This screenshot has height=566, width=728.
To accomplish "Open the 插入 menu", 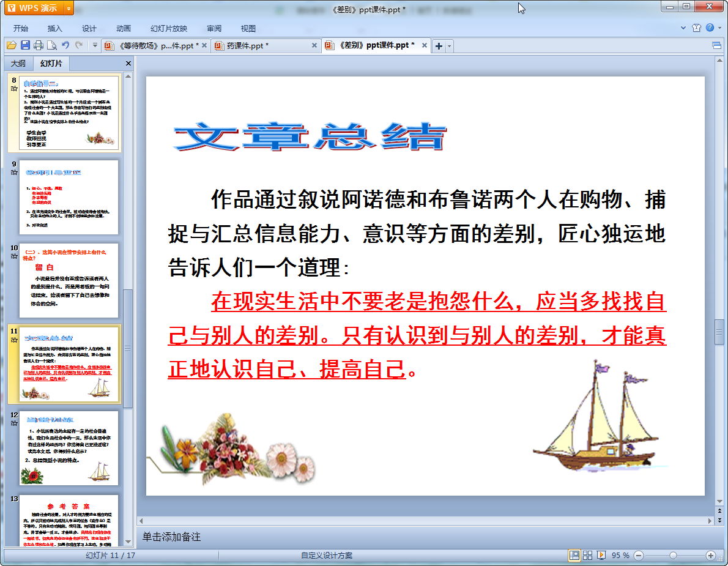I will tap(55, 29).
